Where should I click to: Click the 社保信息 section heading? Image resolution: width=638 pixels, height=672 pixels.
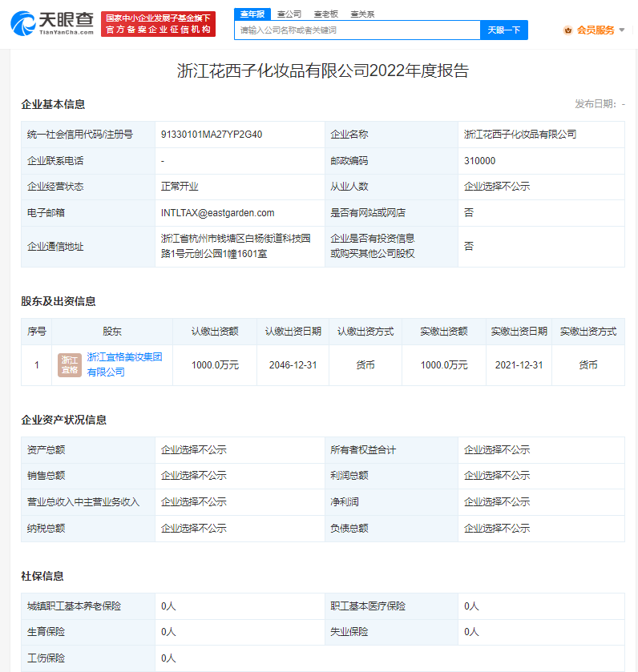click(42, 576)
